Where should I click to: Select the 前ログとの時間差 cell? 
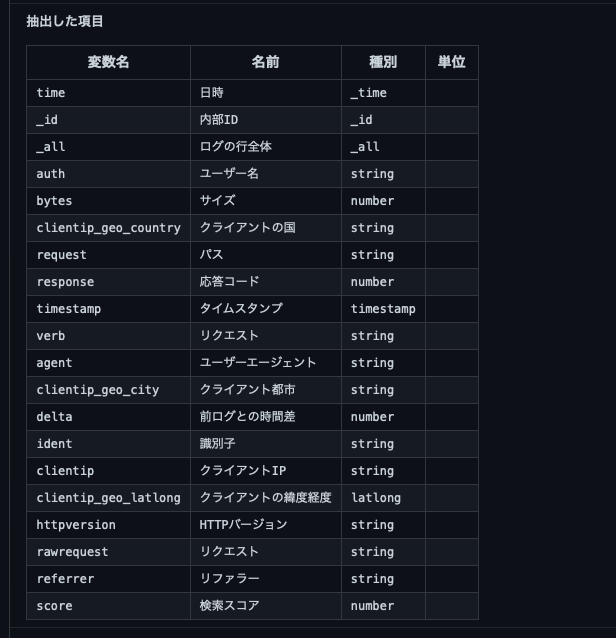tap(243, 417)
